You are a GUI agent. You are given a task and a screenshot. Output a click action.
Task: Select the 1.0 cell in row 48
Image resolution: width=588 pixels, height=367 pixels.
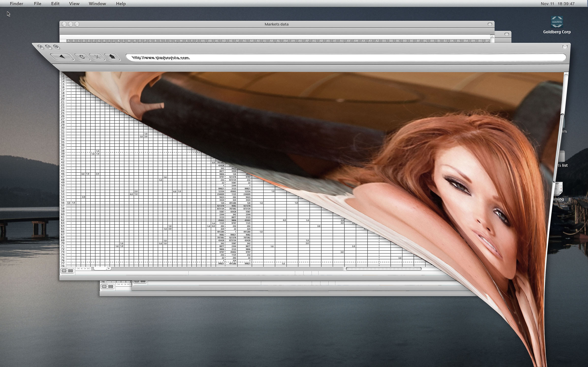(x=160, y=180)
